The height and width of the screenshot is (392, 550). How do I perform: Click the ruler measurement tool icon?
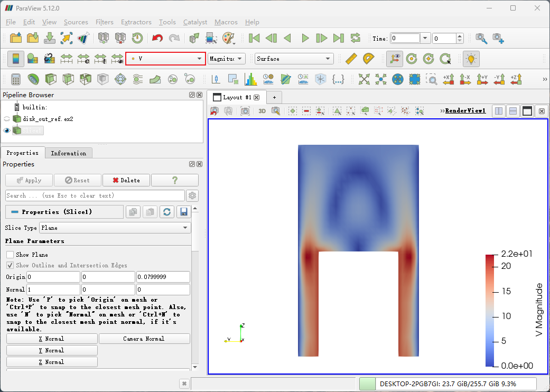point(351,59)
